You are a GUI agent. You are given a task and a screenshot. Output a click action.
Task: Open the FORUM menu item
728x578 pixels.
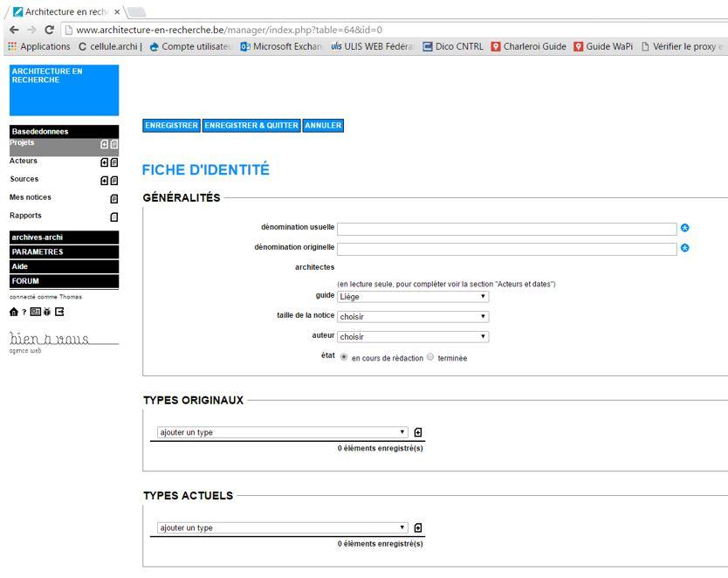[63, 281]
